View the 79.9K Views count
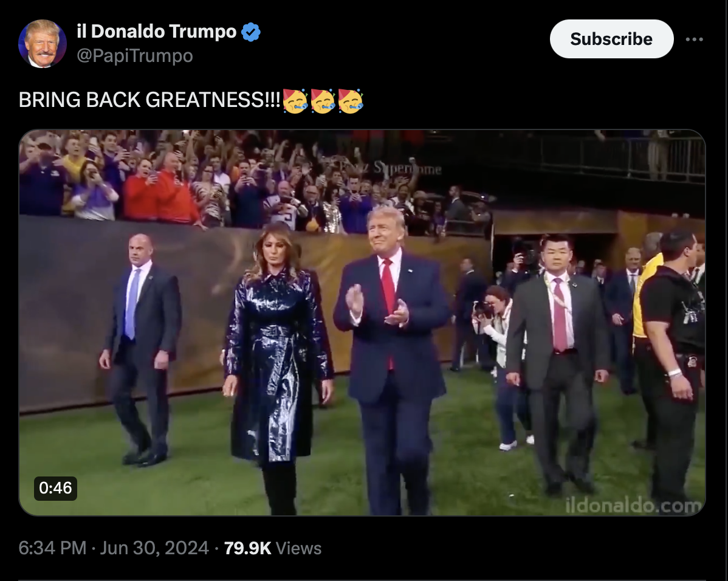 pyautogui.click(x=272, y=548)
